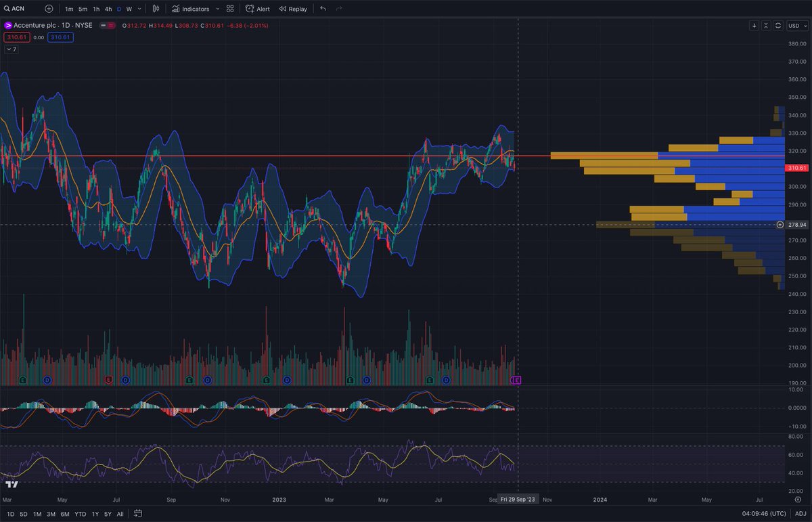
Task: Click the purple Accenture logo icon
Action: coord(8,26)
